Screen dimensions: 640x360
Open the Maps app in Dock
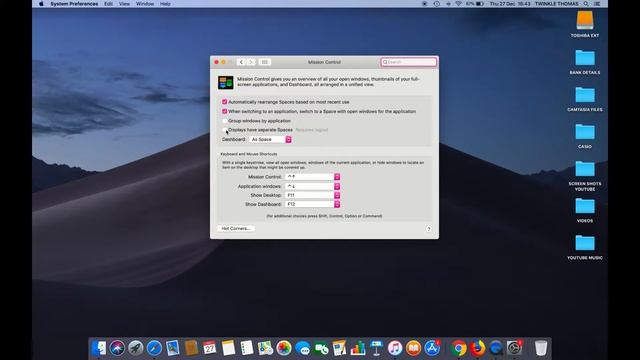pos(265,348)
